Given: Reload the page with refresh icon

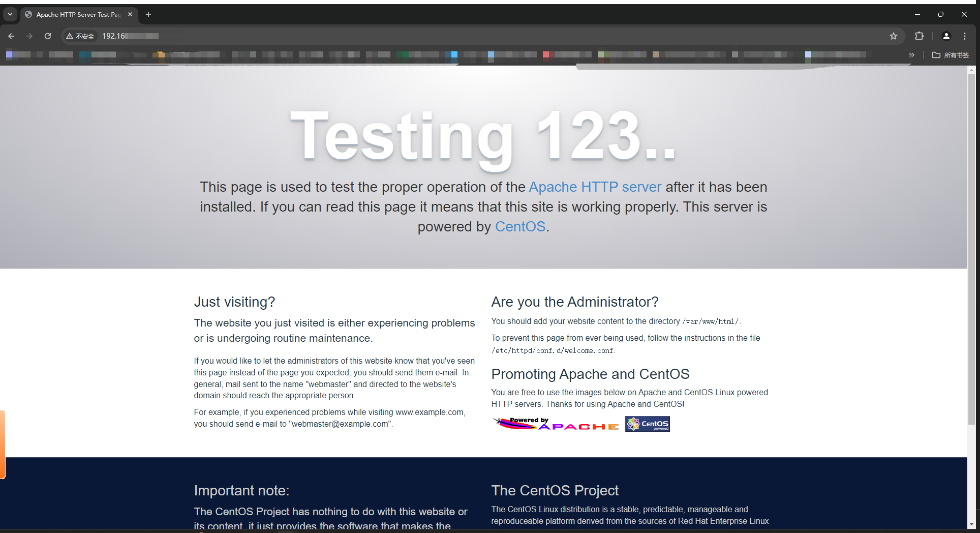Looking at the screenshot, I should (48, 36).
